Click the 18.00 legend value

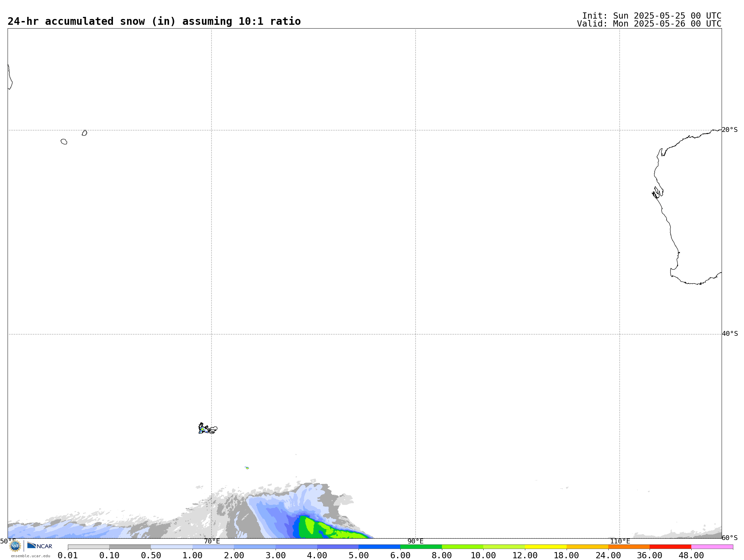567,556
